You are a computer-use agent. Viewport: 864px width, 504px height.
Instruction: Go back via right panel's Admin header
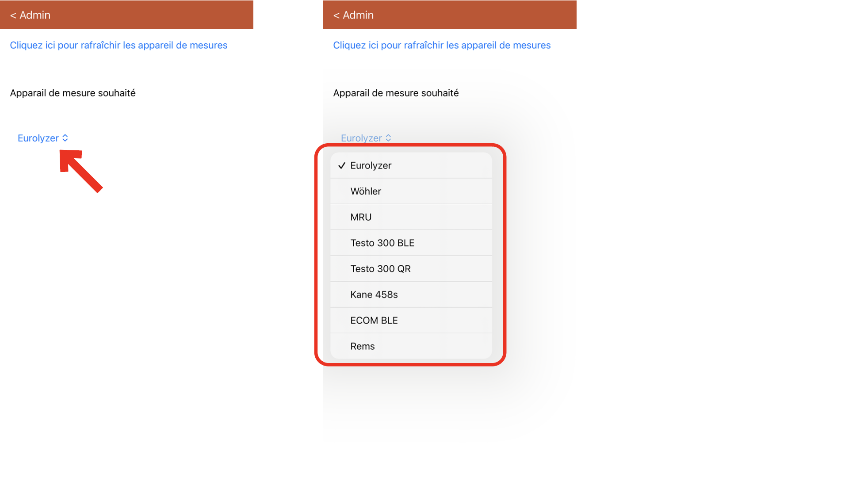[x=353, y=15]
